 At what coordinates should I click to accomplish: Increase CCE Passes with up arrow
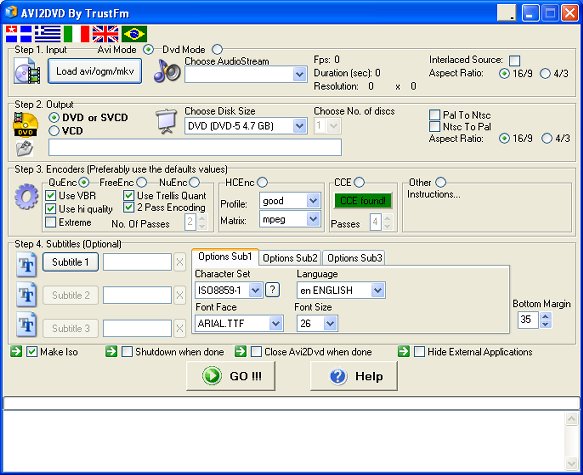(387, 219)
